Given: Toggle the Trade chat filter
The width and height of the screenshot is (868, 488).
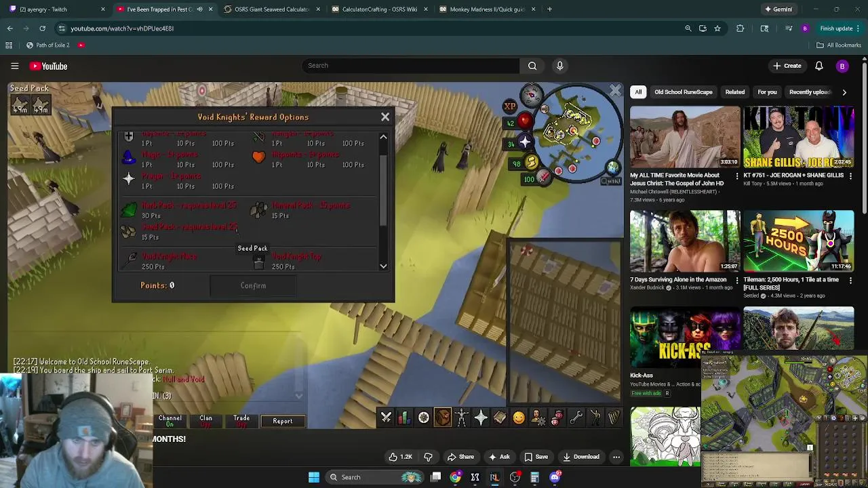Looking at the screenshot, I should click(x=241, y=421).
